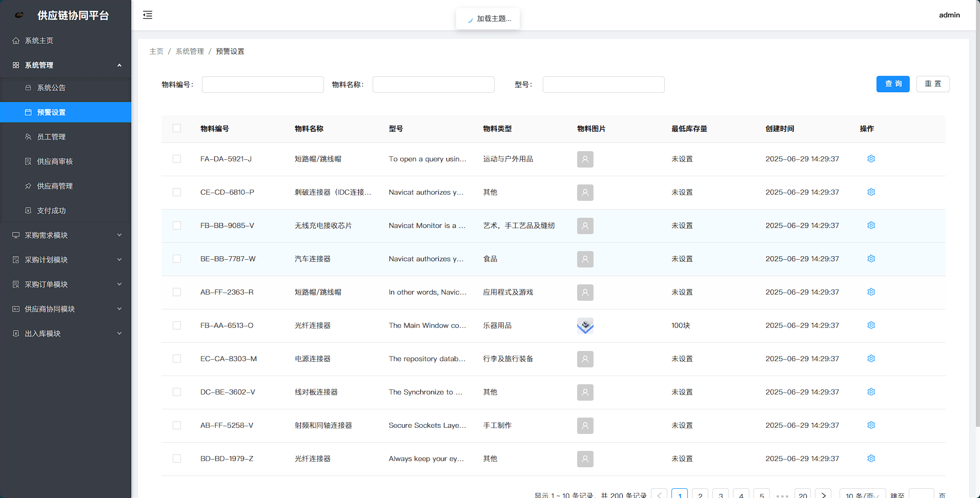
Task: Click the 物料编号 input field
Action: 262,85
